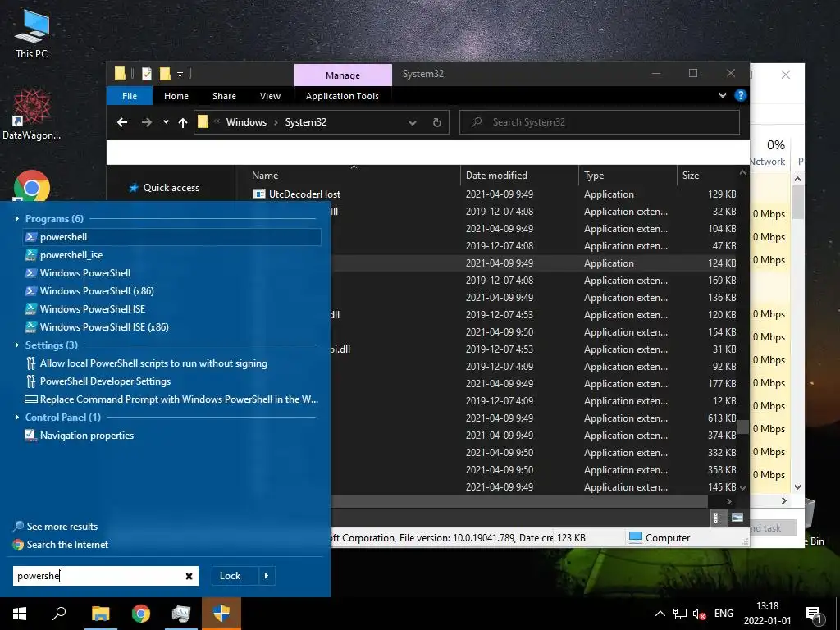This screenshot has height=630, width=840.
Task: Go back in Explorer navigation
Action: [x=122, y=122]
